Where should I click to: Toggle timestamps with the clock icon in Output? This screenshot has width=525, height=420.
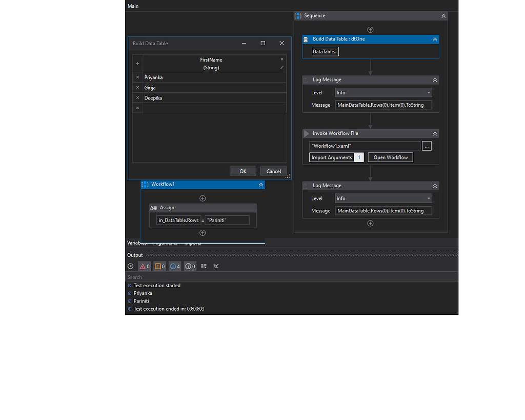(x=130, y=266)
